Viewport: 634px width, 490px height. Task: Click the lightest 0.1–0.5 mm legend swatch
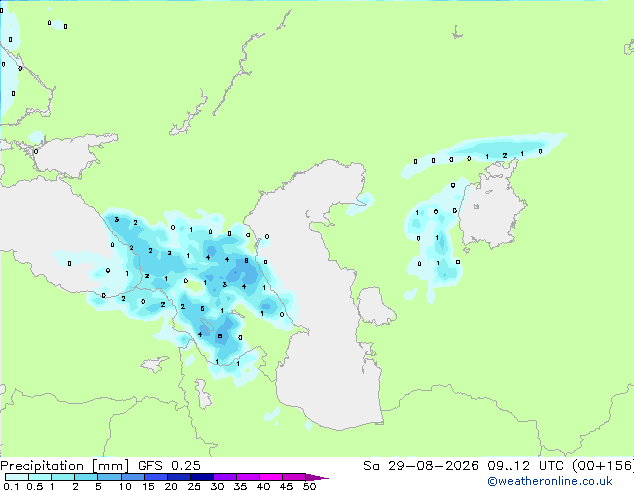point(17,477)
